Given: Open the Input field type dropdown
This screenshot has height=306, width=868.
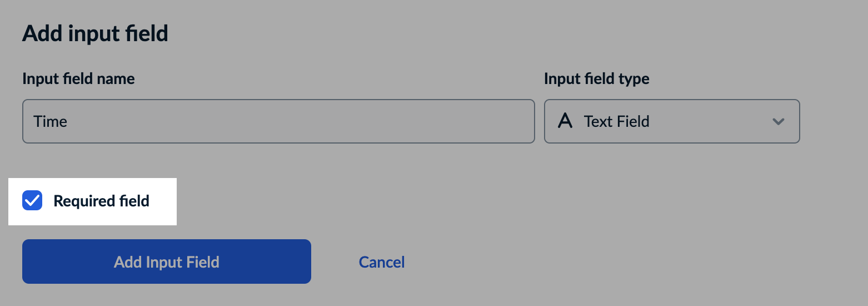Looking at the screenshot, I should coord(671,121).
